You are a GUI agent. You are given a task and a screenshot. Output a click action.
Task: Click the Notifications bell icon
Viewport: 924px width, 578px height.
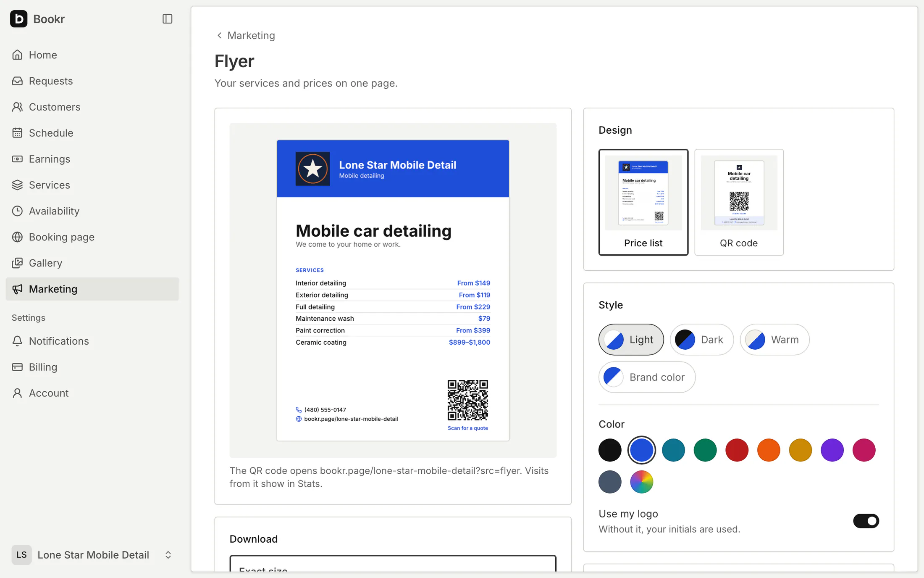coord(17,341)
